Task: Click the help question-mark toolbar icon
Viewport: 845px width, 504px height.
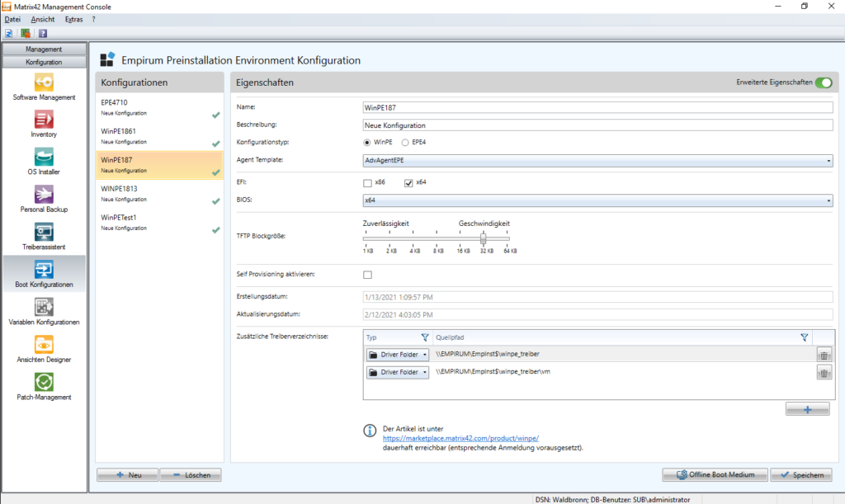Action: coord(43,33)
